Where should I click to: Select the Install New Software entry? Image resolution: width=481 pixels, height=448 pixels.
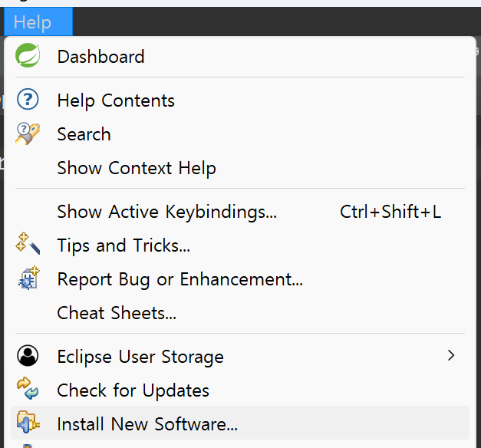tap(147, 424)
